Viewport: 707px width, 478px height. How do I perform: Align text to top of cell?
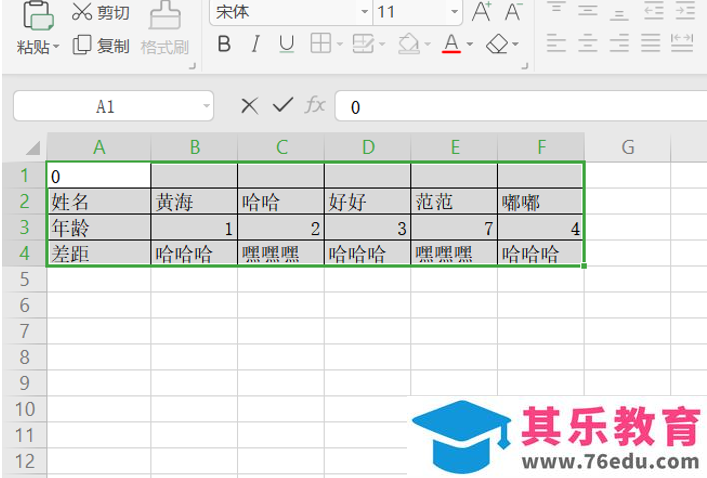(x=556, y=9)
